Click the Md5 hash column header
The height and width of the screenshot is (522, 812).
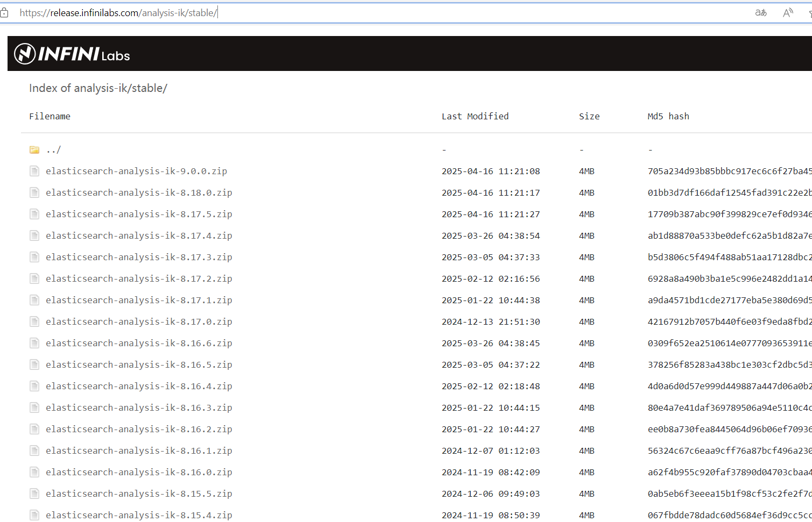point(668,116)
